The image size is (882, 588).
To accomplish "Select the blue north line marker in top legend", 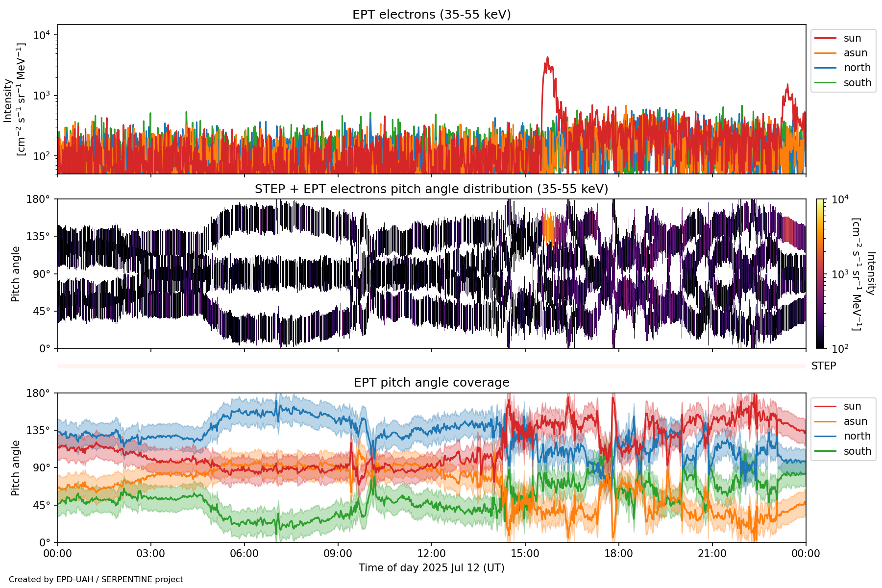I will [825, 68].
